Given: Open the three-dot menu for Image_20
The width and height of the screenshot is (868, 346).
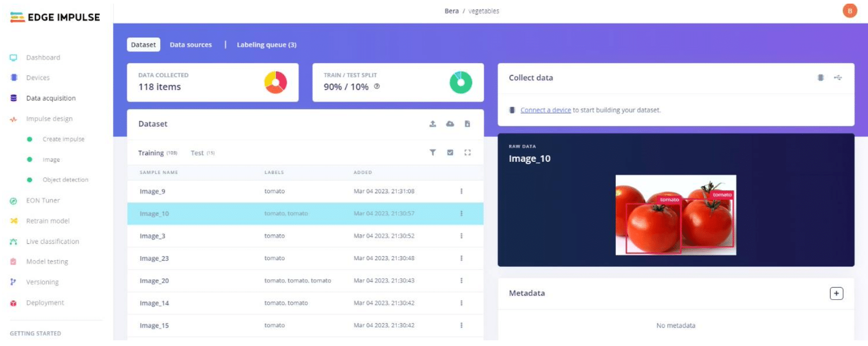Looking at the screenshot, I should pos(461,281).
